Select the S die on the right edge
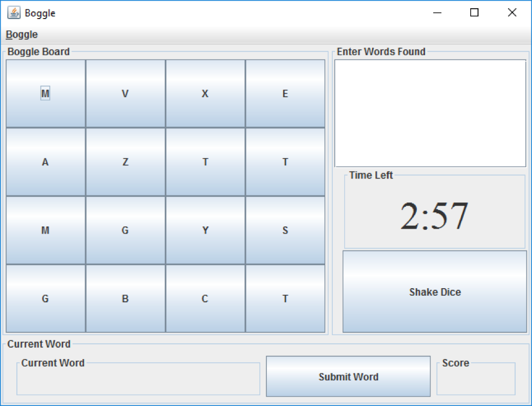Viewport: 532px width, 406px height. point(285,230)
